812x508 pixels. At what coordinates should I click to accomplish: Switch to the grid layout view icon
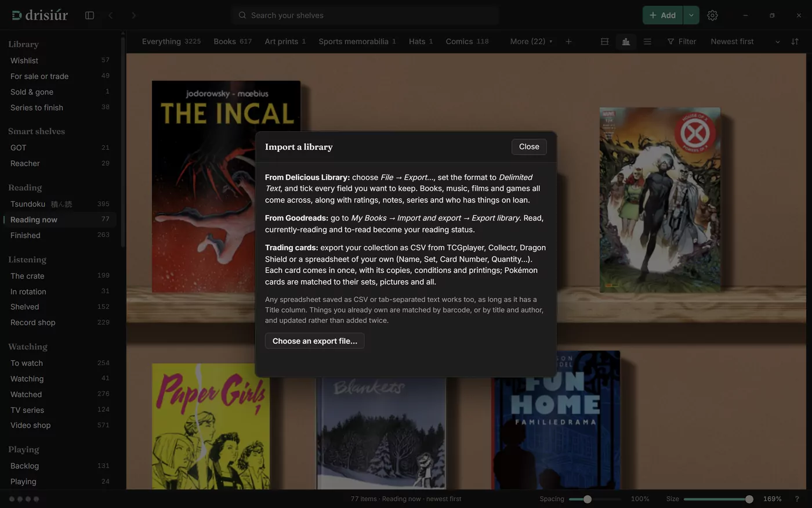(604, 41)
